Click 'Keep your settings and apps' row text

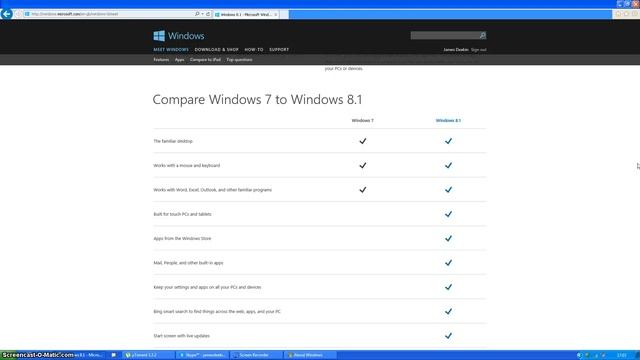[207, 287]
